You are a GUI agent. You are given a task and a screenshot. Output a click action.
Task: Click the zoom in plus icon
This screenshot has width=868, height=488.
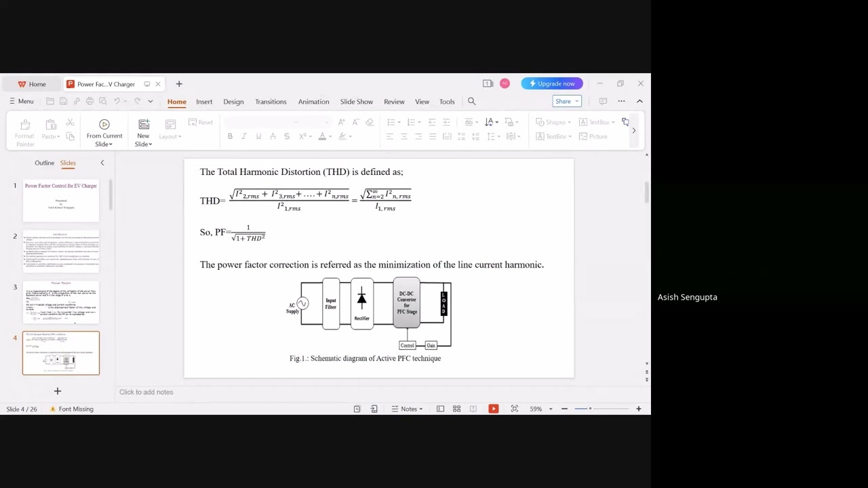(638, 409)
